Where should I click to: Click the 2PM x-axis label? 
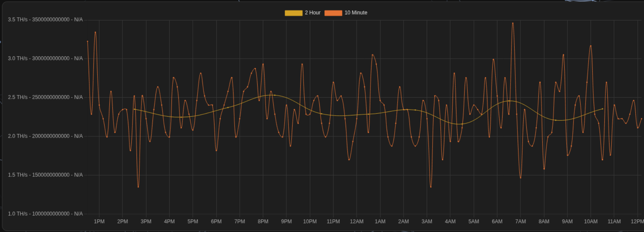pos(122,222)
